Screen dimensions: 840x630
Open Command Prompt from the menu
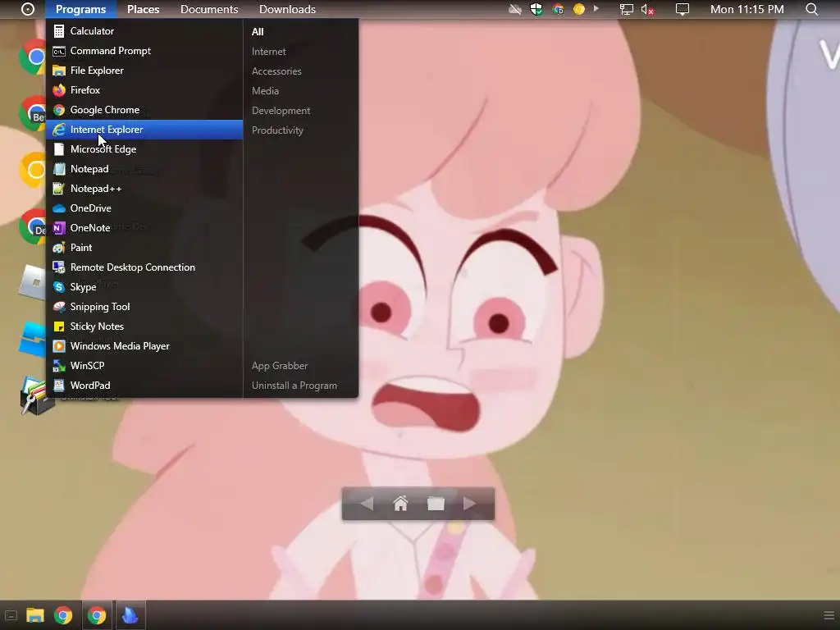[x=144, y=51]
